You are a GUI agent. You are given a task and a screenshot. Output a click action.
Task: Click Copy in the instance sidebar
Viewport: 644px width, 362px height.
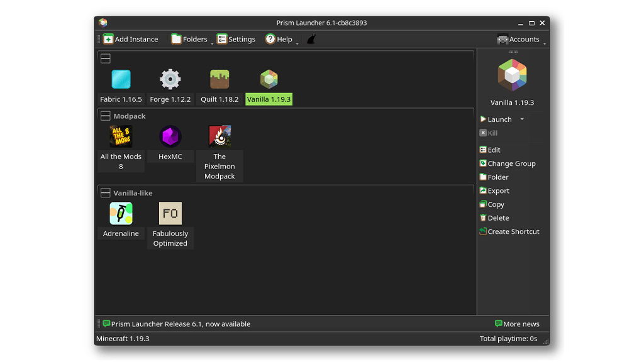[x=492, y=204]
